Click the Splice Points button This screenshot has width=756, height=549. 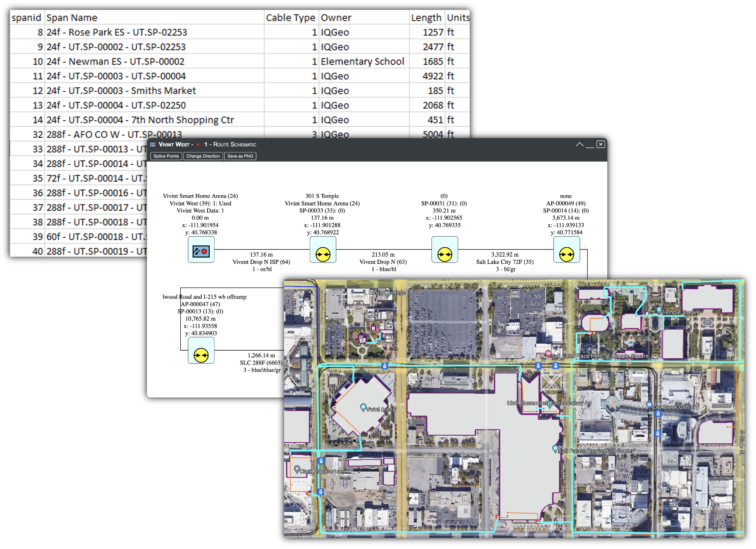coord(166,156)
